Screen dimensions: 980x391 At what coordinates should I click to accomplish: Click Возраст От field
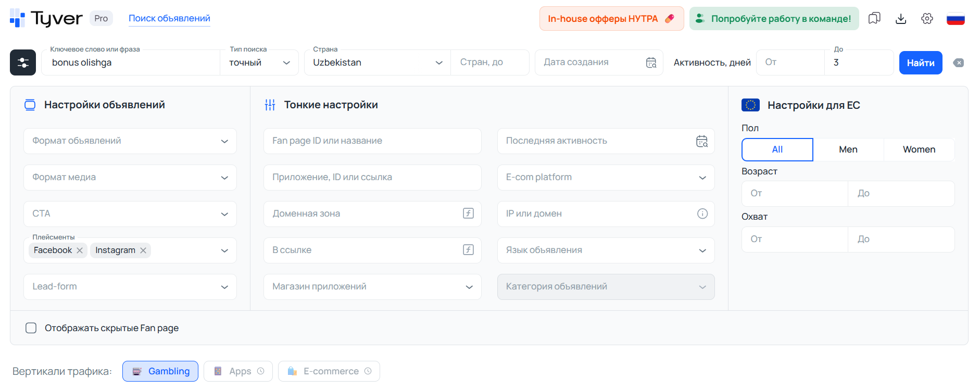(x=795, y=194)
